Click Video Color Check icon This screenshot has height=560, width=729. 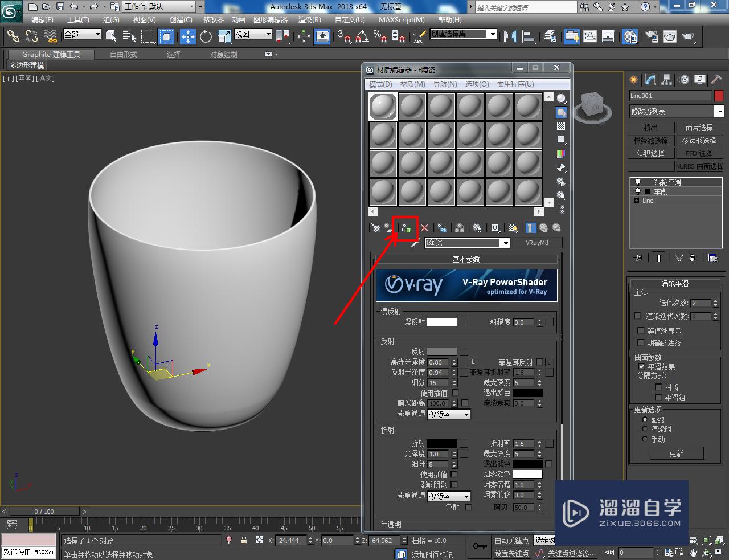tap(561, 154)
